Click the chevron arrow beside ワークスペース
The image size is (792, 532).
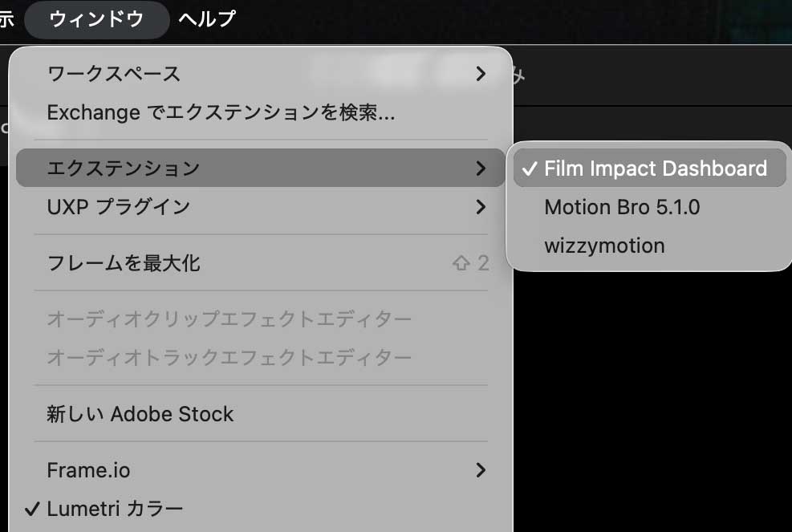(480, 74)
